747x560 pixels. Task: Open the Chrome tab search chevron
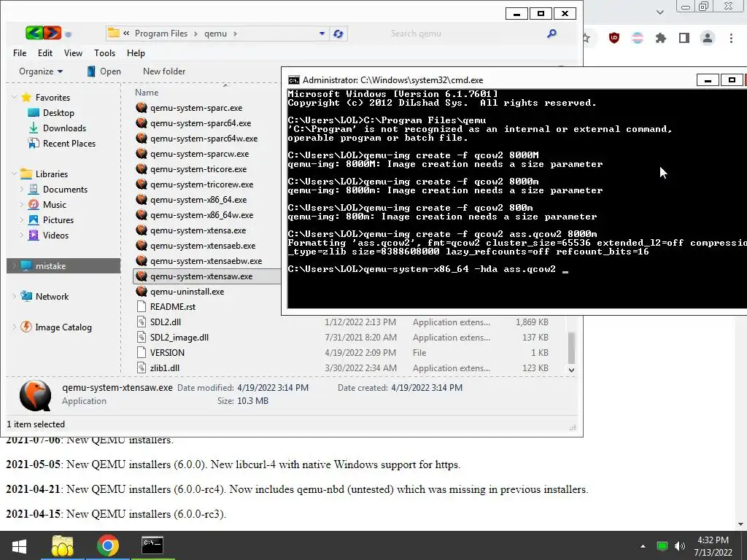(x=659, y=12)
